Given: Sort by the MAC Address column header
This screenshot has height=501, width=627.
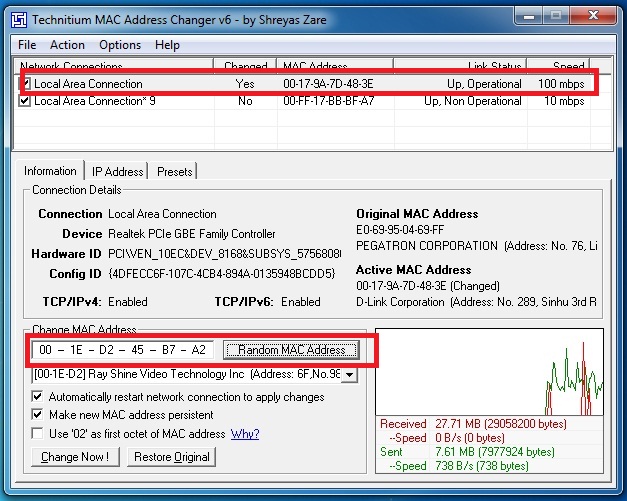Looking at the screenshot, I should click(x=315, y=66).
